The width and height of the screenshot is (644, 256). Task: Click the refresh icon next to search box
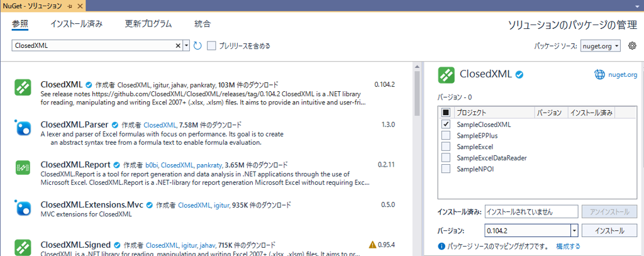coord(197,46)
